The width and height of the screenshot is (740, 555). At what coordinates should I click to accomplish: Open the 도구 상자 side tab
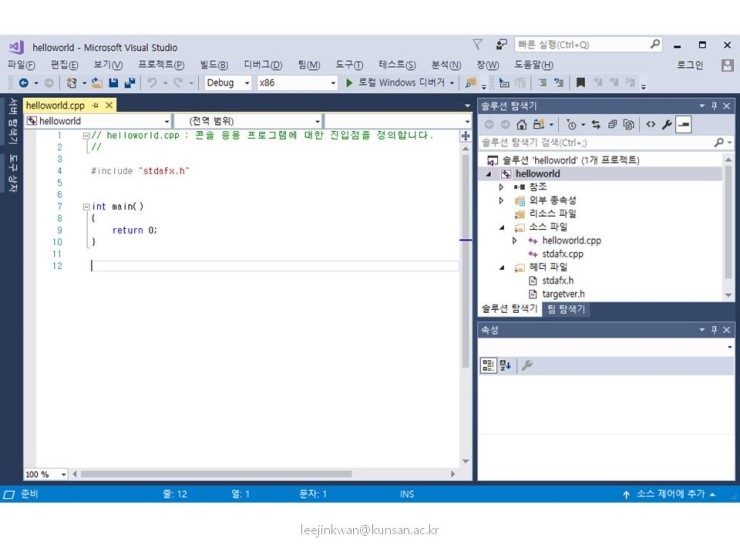click(13, 174)
